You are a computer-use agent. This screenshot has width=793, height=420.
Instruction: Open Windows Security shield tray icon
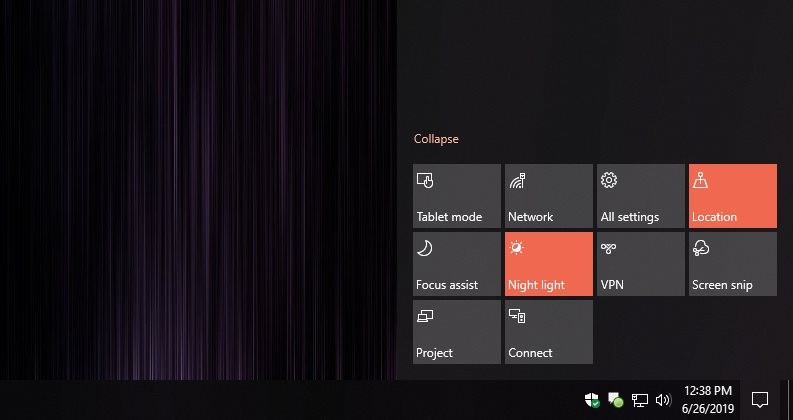[x=592, y=400]
